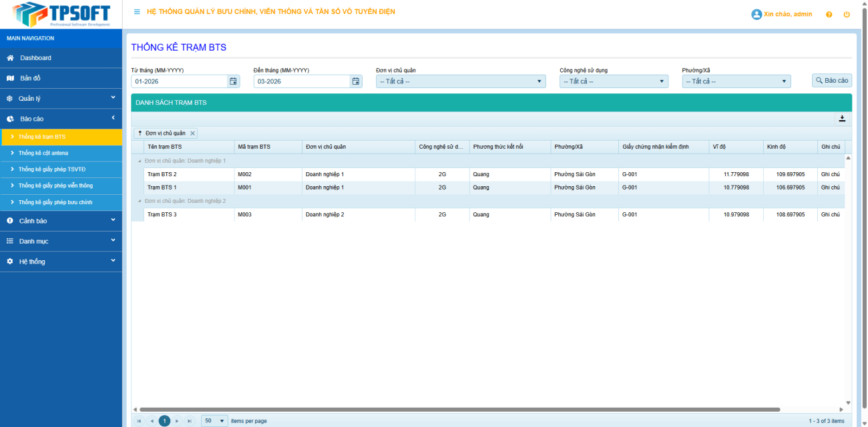
Task: Open Thống kê cột antena report
Action: coord(43,153)
